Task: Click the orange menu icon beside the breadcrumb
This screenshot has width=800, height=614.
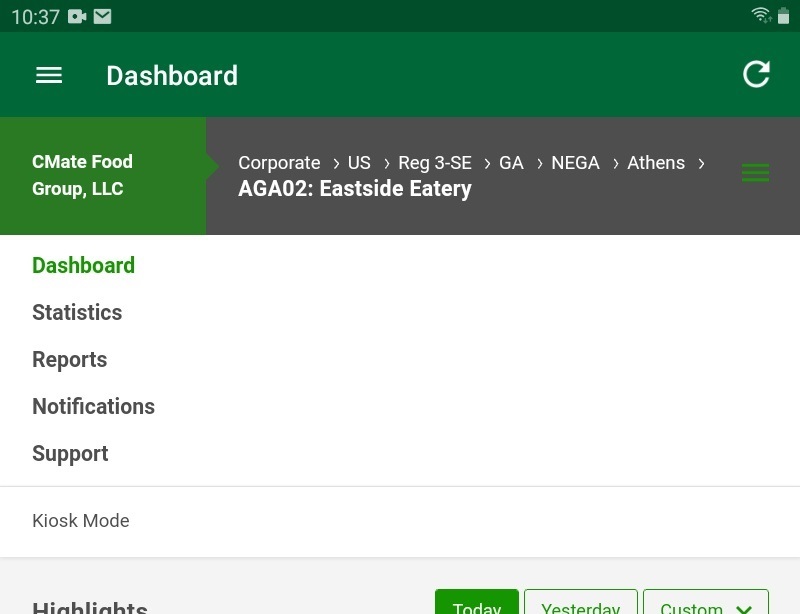Action: point(755,172)
